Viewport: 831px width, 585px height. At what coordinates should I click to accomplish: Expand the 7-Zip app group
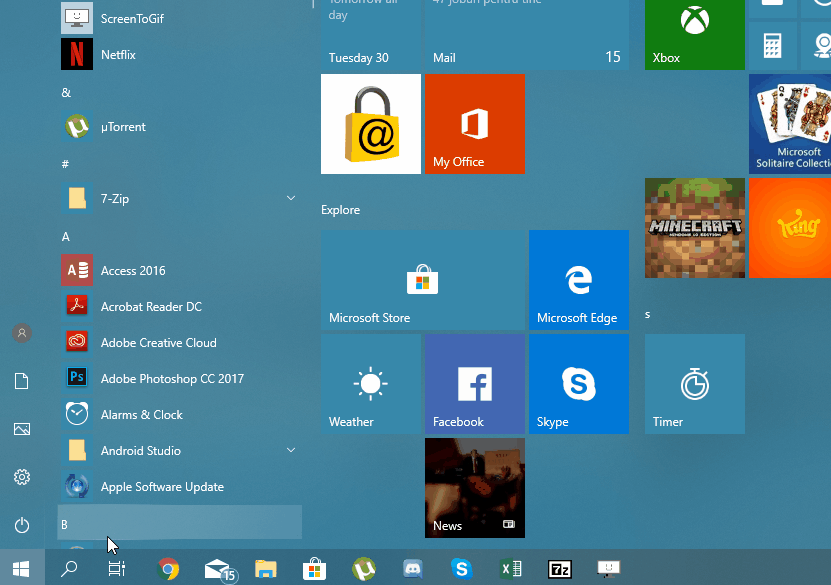pos(291,198)
